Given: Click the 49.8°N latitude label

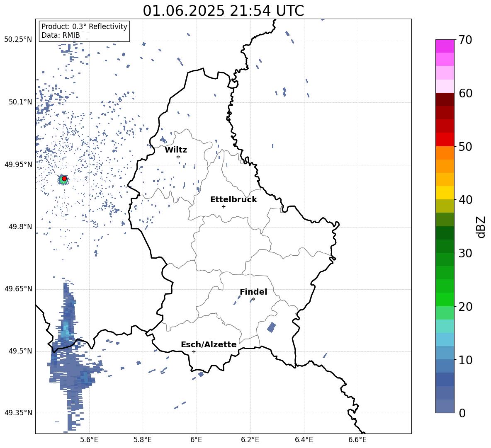Looking at the screenshot, I should (x=20, y=227).
